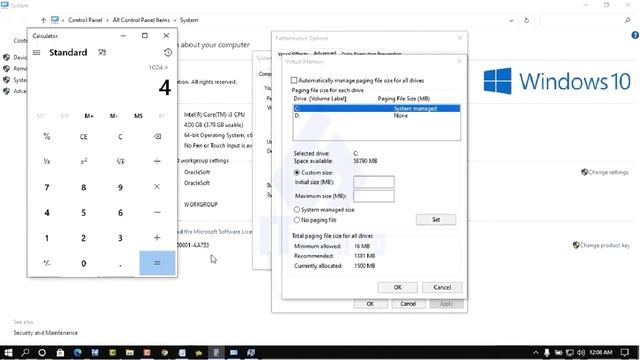The image size is (640, 360).
Task: Click the multiply operator key
Action: click(157, 187)
